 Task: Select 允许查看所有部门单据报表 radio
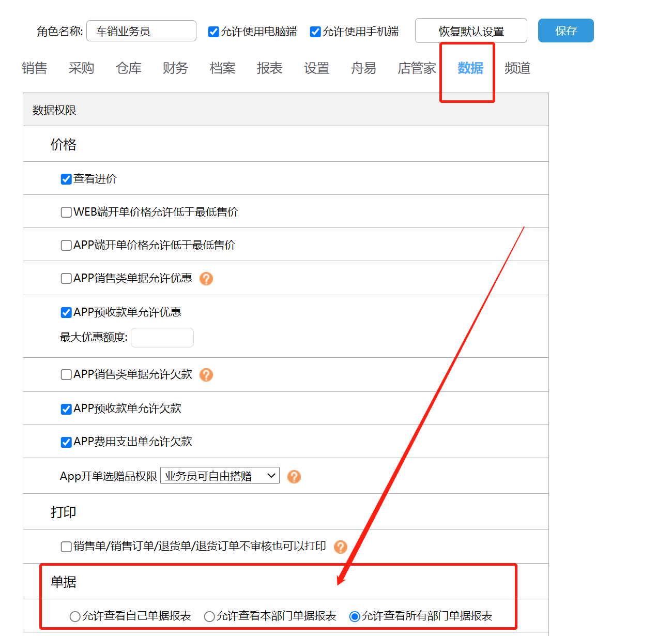tap(355, 617)
